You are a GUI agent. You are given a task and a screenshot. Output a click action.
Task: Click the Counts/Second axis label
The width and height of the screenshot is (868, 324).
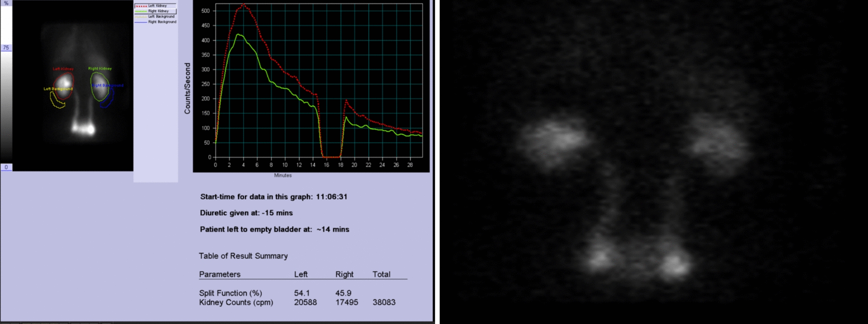[187, 88]
